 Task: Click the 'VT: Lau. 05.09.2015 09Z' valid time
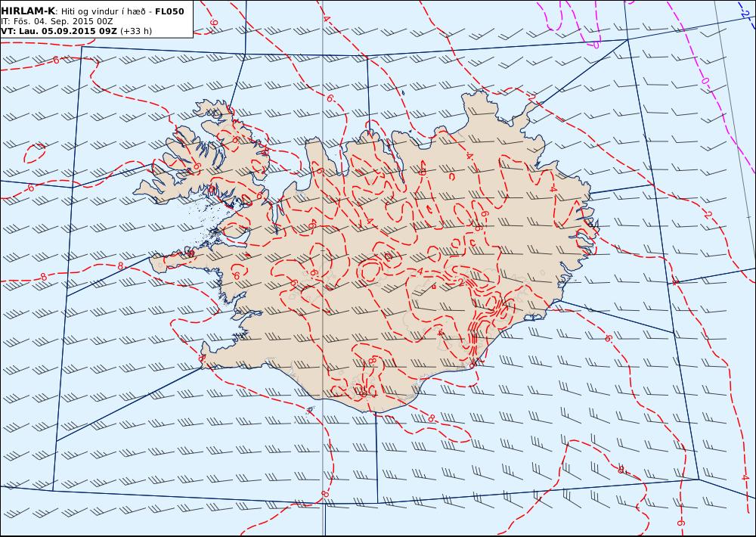click(59, 31)
